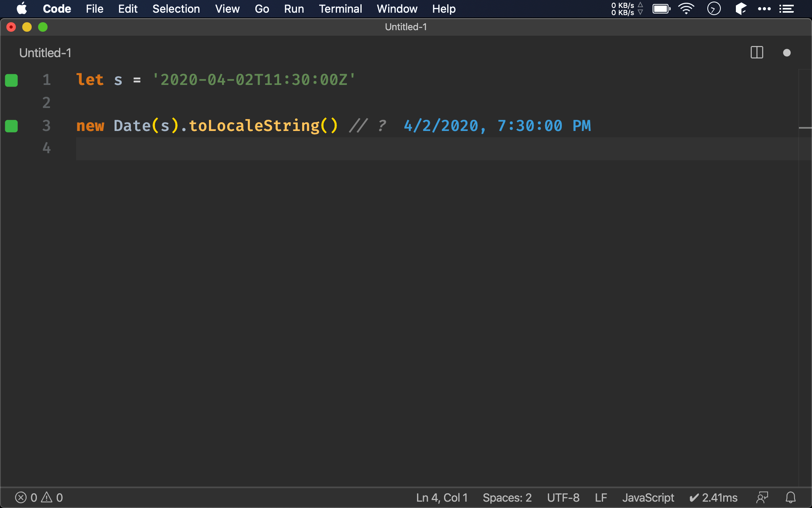The image size is (812, 508).
Task: Open the Notification Center list icon
Action: 787,9
